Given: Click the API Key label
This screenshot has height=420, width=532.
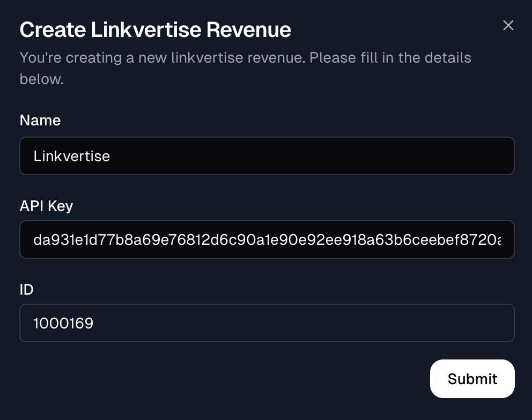Looking at the screenshot, I should 46,206.
